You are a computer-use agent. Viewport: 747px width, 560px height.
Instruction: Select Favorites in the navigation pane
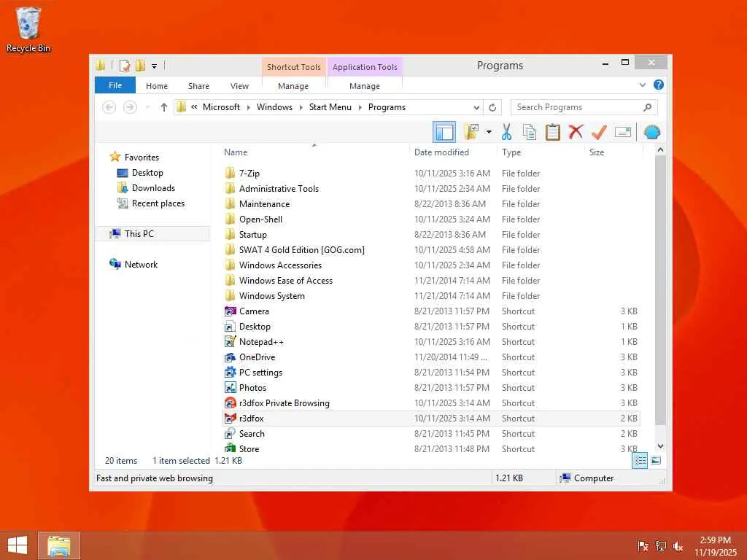tap(142, 157)
